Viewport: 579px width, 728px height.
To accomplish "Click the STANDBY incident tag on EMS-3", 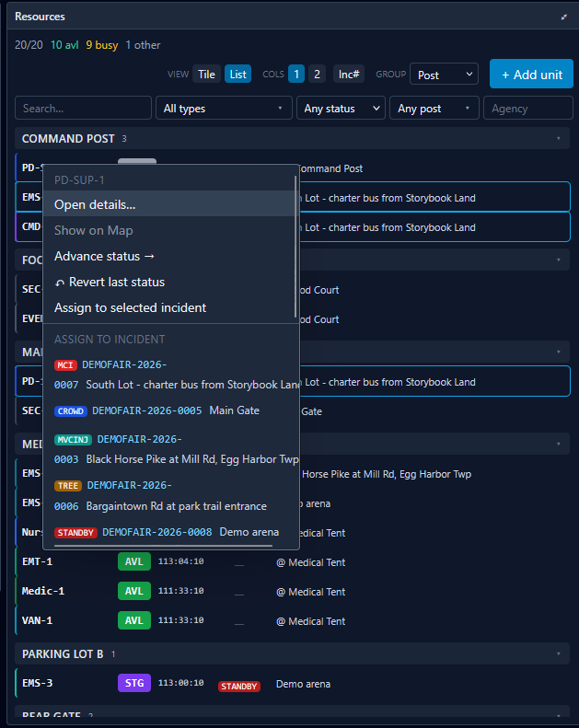I will tap(239, 687).
